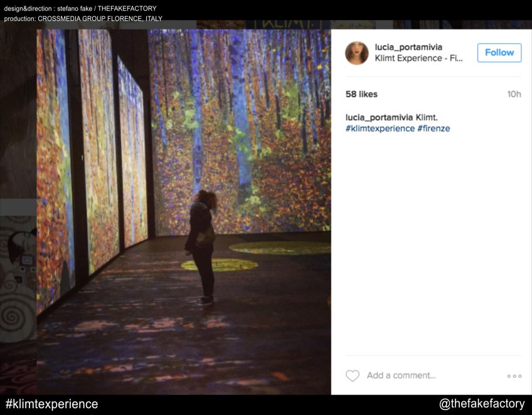Click the white #klimtexperience footer text
Screen dimensions: 532x415
pyautogui.click(x=51, y=404)
